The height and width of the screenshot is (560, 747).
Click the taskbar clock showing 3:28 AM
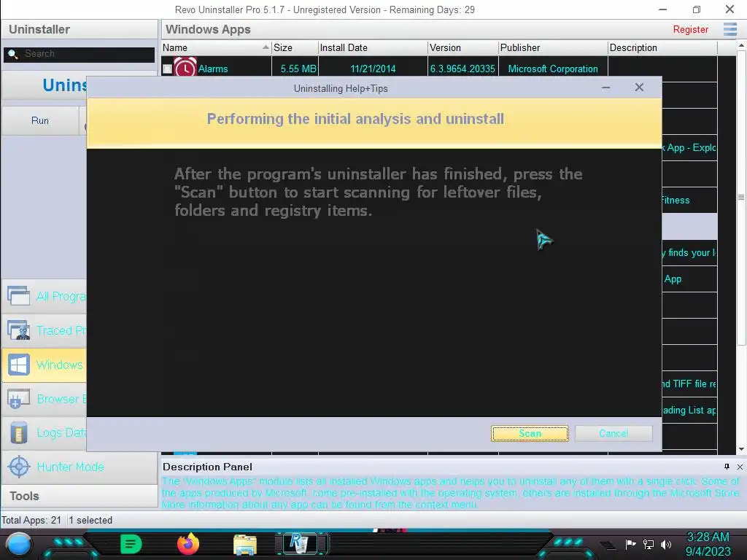click(708, 544)
